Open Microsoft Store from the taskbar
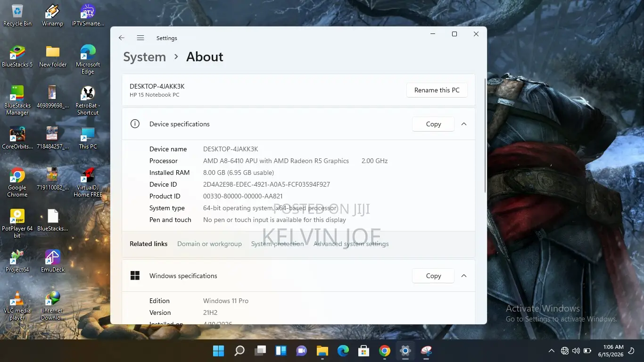 click(364, 351)
